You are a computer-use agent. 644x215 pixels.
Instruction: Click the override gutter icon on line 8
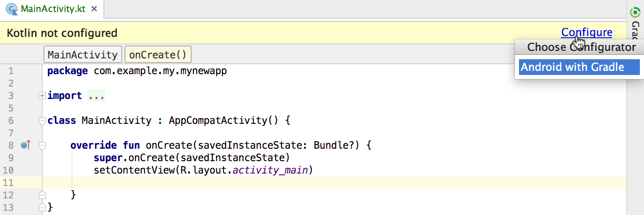(26, 145)
